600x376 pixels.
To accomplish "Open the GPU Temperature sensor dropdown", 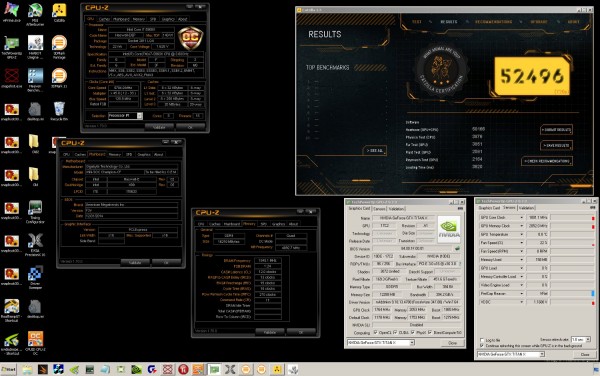I will click(521, 234).
